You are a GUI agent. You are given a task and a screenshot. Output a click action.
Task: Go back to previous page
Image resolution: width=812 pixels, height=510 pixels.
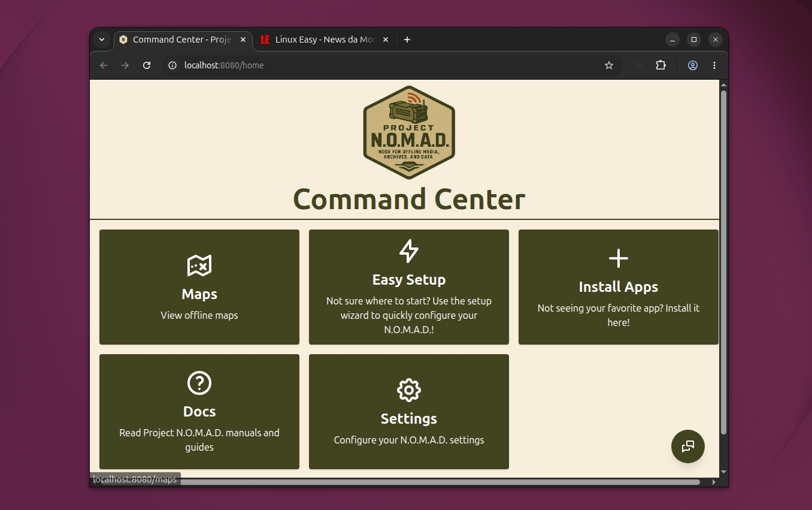point(104,65)
